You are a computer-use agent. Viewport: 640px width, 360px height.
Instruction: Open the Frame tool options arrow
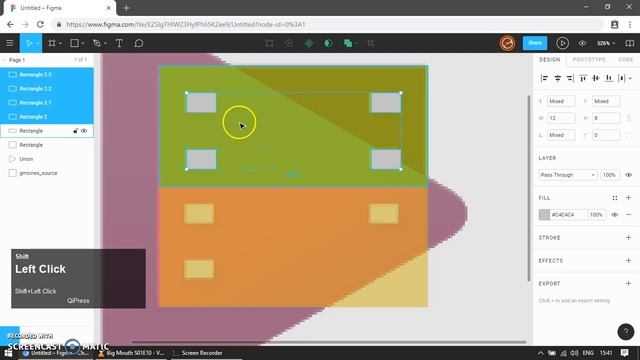[x=60, y=43]
